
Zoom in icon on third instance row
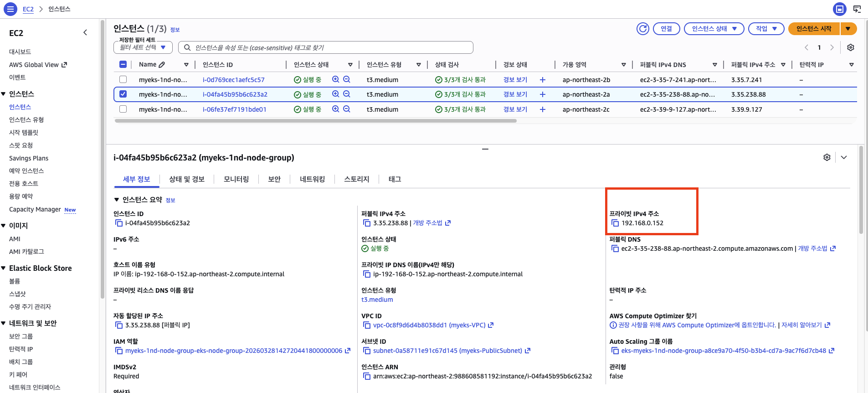point(336,109)
